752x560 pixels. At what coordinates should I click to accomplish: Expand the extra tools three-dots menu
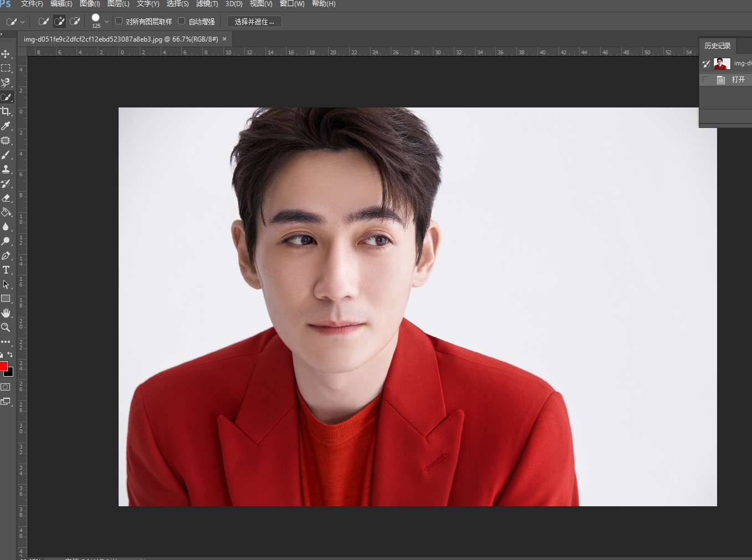click(x=6, y=342)
